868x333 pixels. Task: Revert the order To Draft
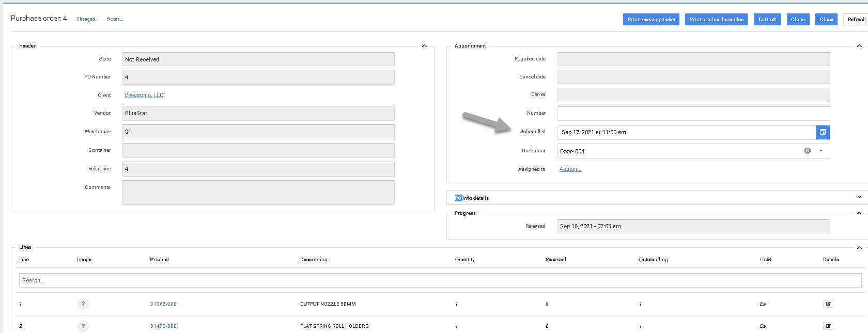[767, 19]
